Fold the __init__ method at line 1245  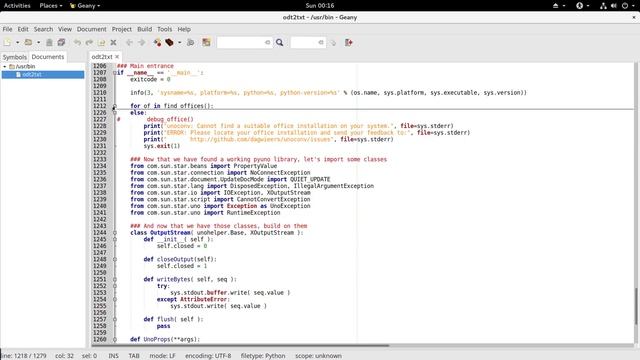[115, 239]
